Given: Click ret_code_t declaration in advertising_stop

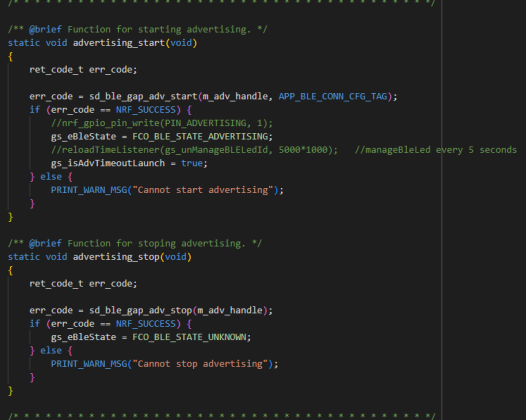Looking at the screenshot, I should pyautogui.click(x=83, y=284).
